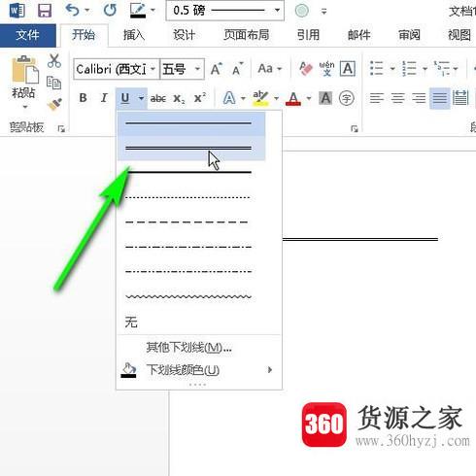Switch to the 审阅 tab
The height and width of the screenshot is (476, 476).
click(409, 35)
